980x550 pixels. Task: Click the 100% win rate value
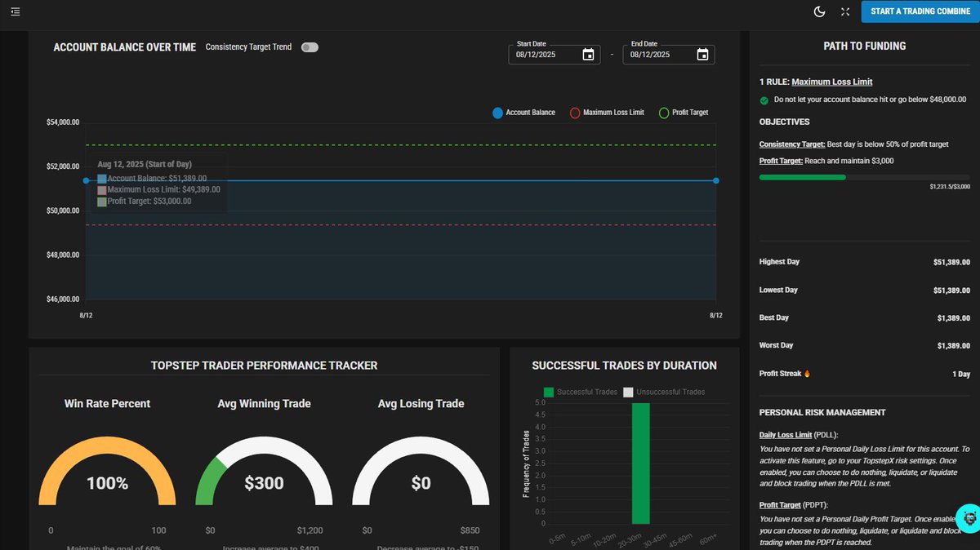tap(107, 483)
